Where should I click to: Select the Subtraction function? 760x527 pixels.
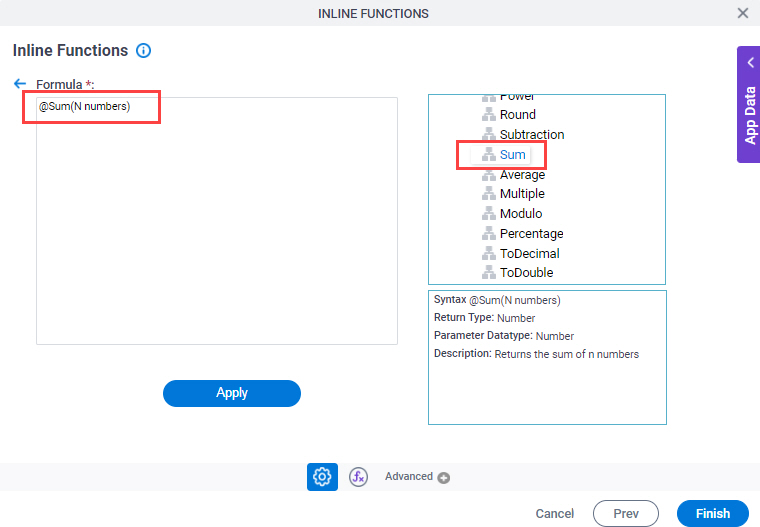point(532,134)
